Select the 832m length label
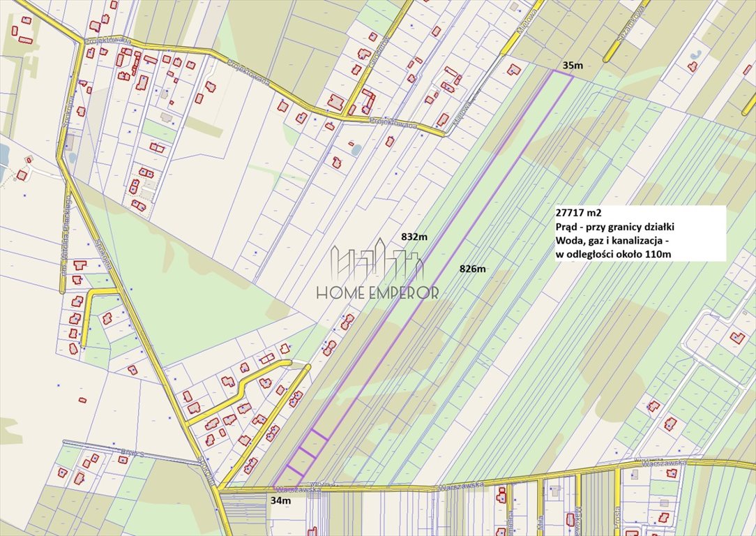 pyautogui.click(x=414, y=237)
